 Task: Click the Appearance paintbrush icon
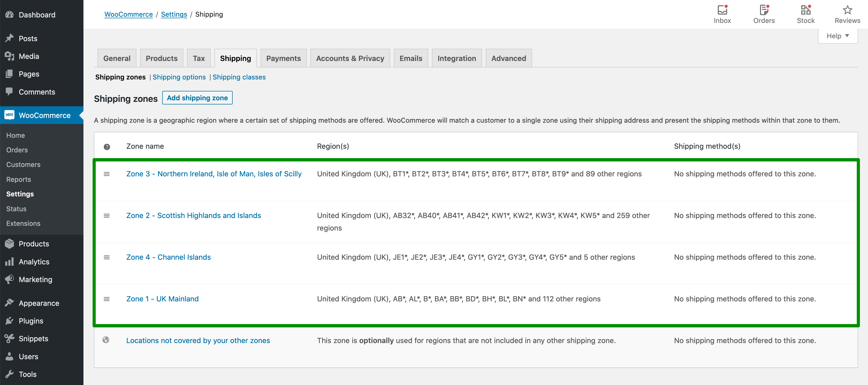pyautogui.click(x=9, y=303)
